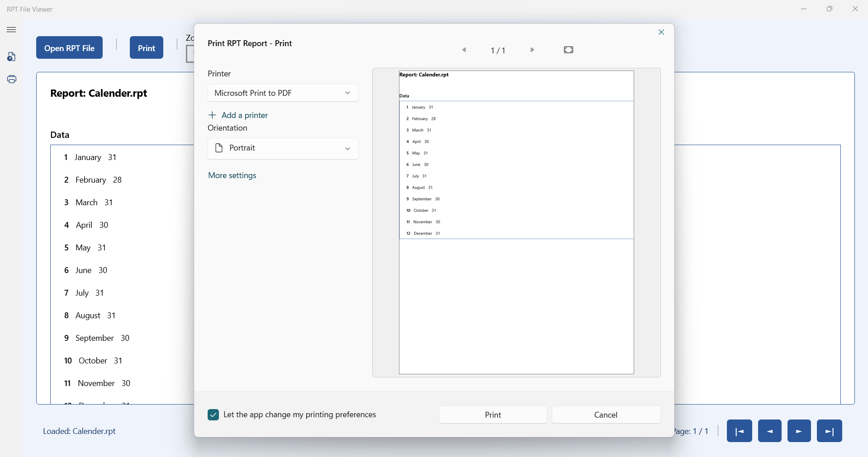Click the printer icon in sidebar
The image size is (868, 457).
click(x=11, y=80)
